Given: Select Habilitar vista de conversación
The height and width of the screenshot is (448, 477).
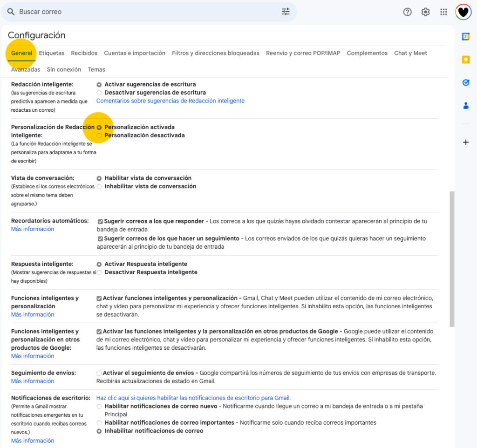Looking at the screenshot, I should 99,178.
